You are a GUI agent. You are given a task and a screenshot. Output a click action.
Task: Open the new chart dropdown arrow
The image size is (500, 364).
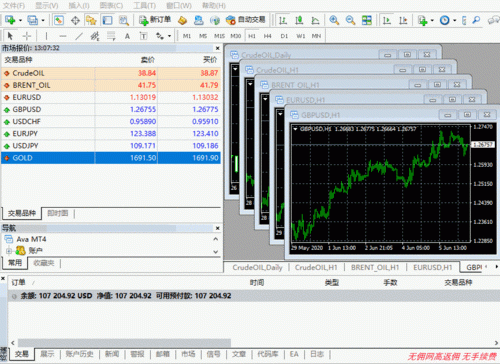20,20
